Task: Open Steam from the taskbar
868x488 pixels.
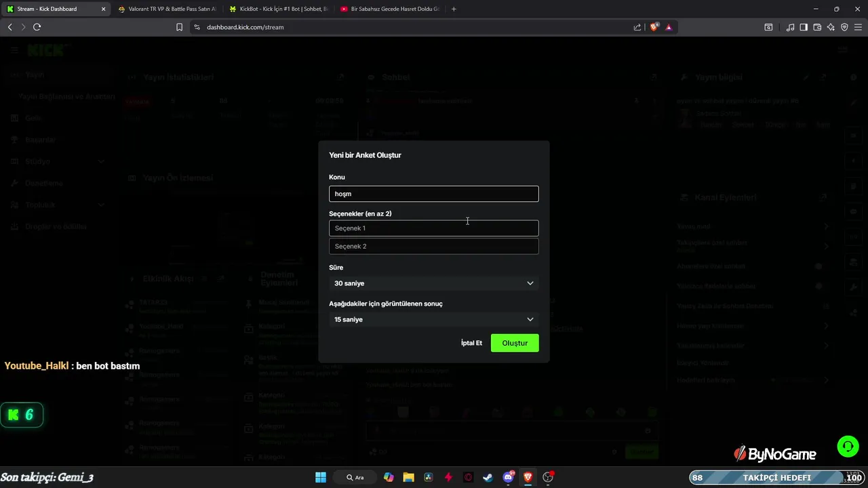Action: click(488, 477)
